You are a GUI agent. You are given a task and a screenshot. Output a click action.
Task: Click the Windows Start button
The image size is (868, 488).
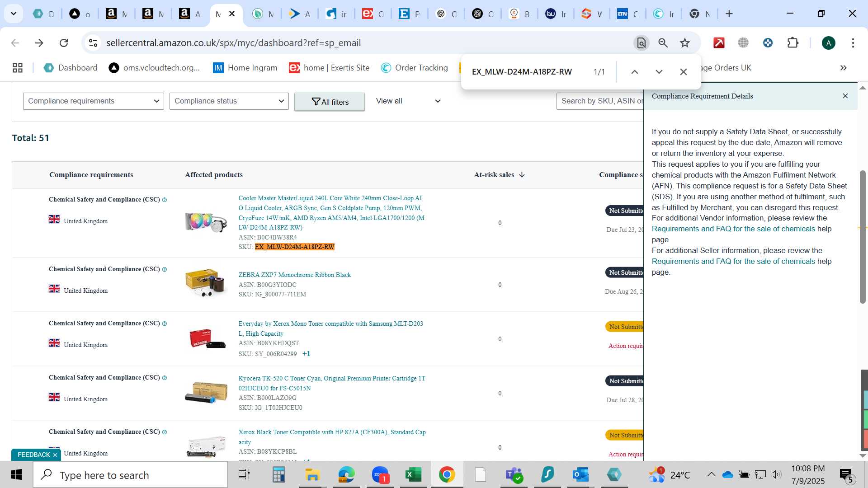[16, 474]
